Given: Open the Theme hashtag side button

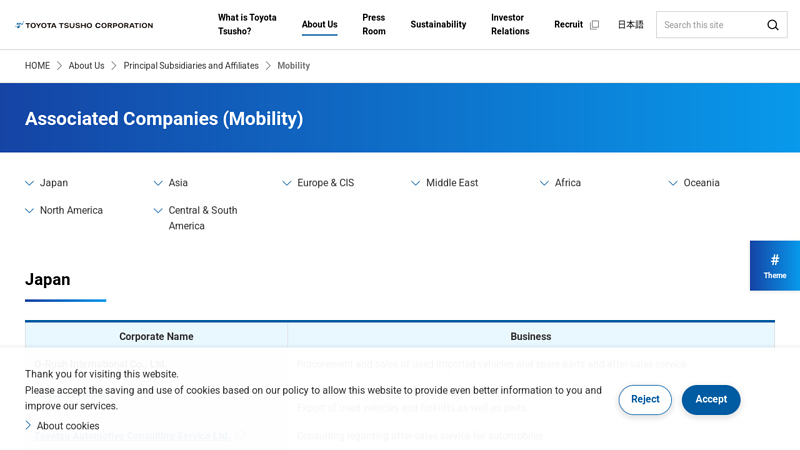Looking at the screenshot, I should [774, 265].
